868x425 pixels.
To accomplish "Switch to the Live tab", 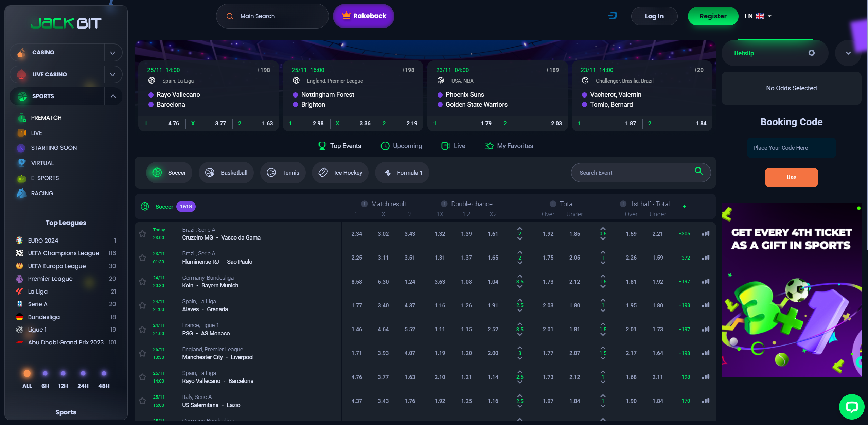I will 453,146.
